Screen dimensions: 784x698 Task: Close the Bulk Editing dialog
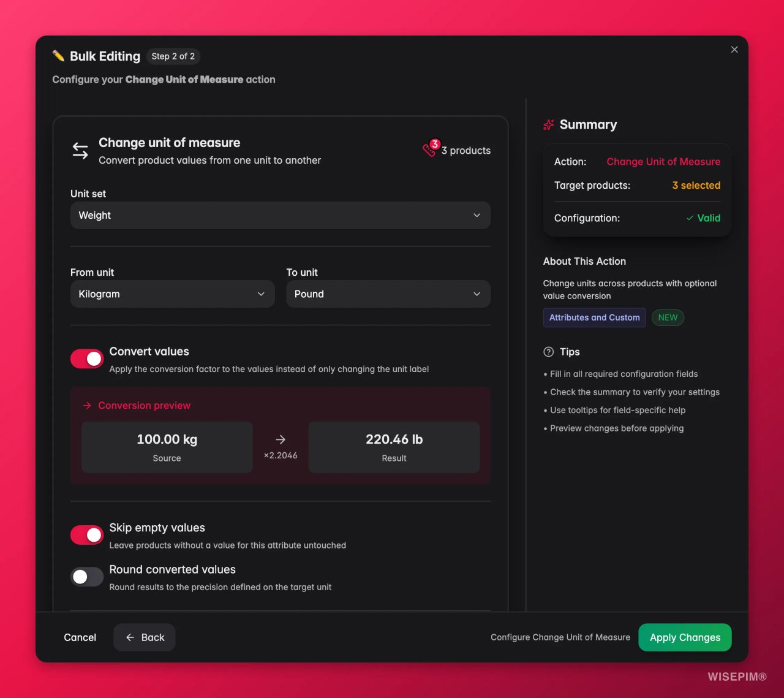[734, 50]
